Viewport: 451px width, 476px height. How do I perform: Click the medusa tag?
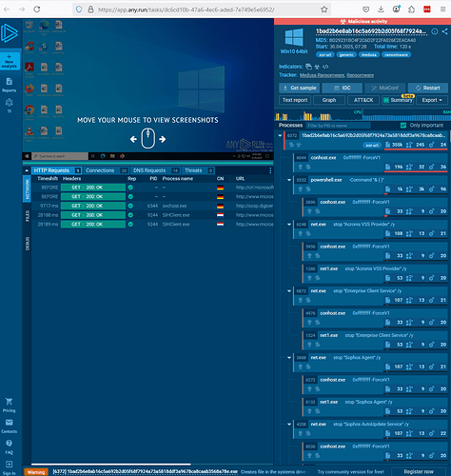369,55
